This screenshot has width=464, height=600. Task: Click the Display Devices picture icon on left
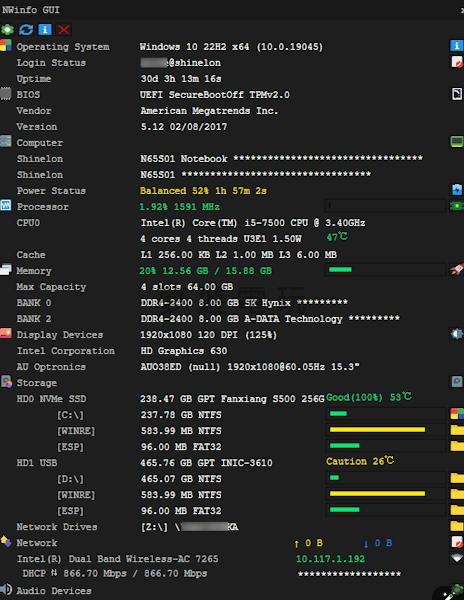click(6, 333)
